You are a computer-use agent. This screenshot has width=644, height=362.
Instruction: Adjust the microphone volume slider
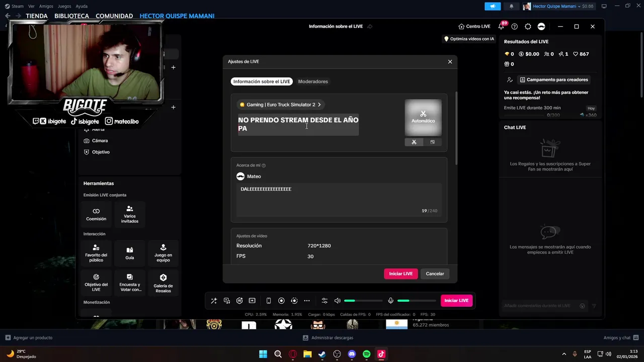coord(417,301)
